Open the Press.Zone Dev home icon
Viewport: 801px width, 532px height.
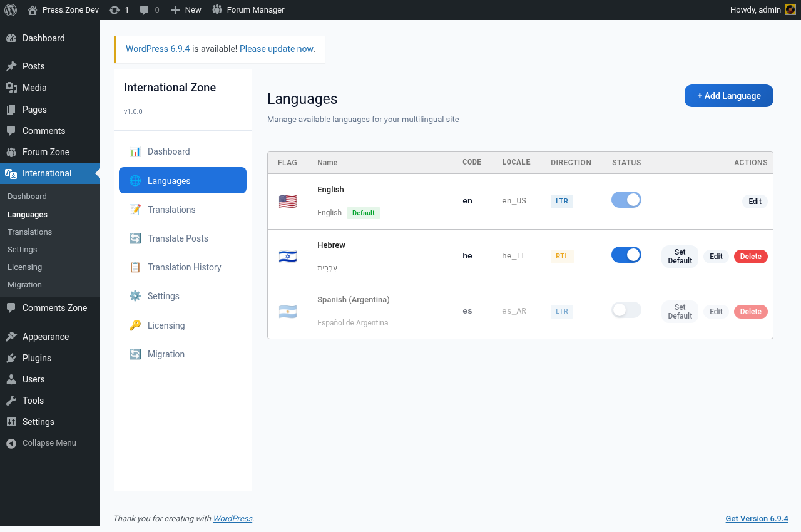[33, 10]
